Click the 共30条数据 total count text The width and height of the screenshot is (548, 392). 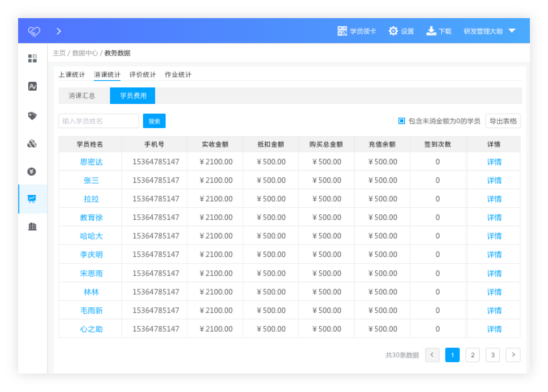pos(402,355)
